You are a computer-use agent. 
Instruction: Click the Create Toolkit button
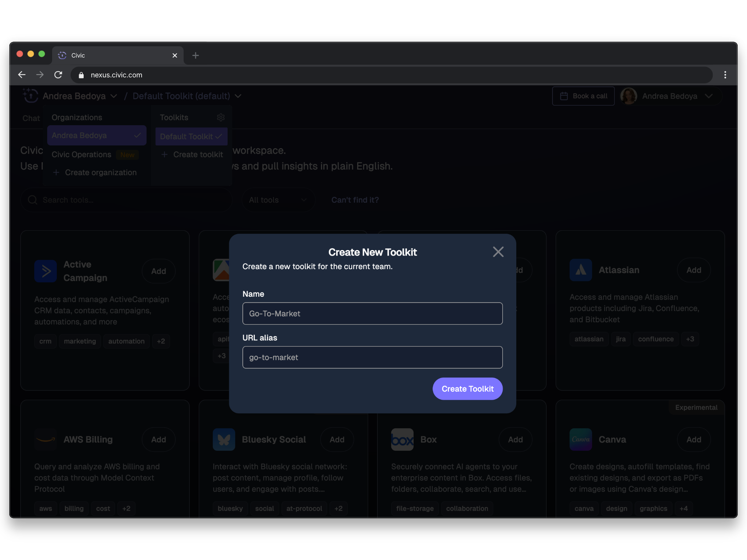click(467, 388)
